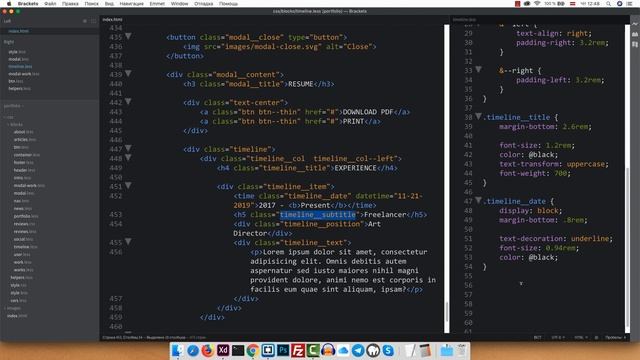Open MAMP elephant icon in dock

point(373,350)
